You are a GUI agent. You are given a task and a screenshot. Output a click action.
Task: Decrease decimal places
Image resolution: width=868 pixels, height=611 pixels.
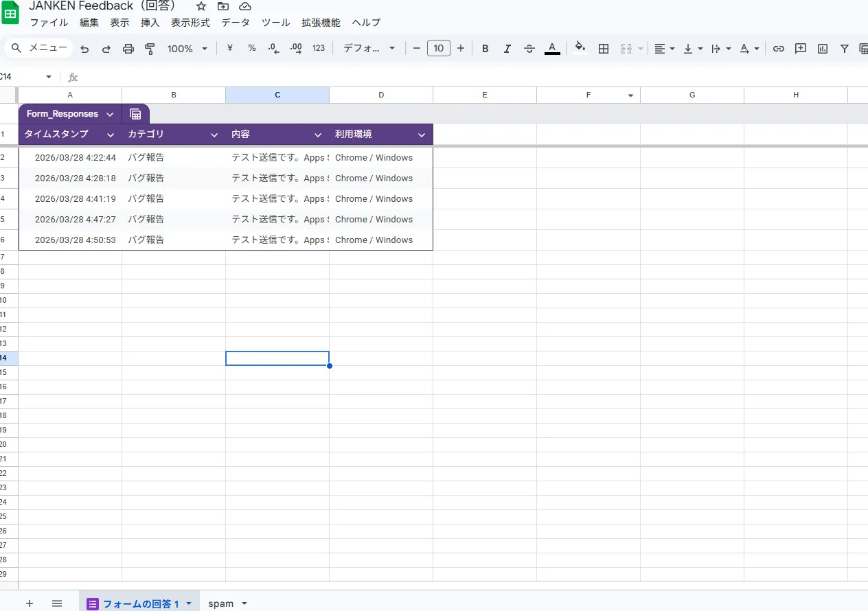(x=273, y=48)
